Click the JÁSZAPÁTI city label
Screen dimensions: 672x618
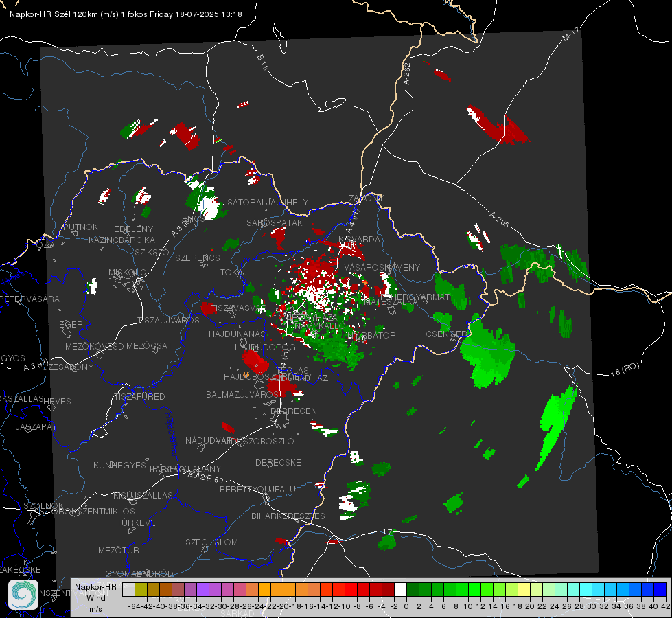pos(37,426)
